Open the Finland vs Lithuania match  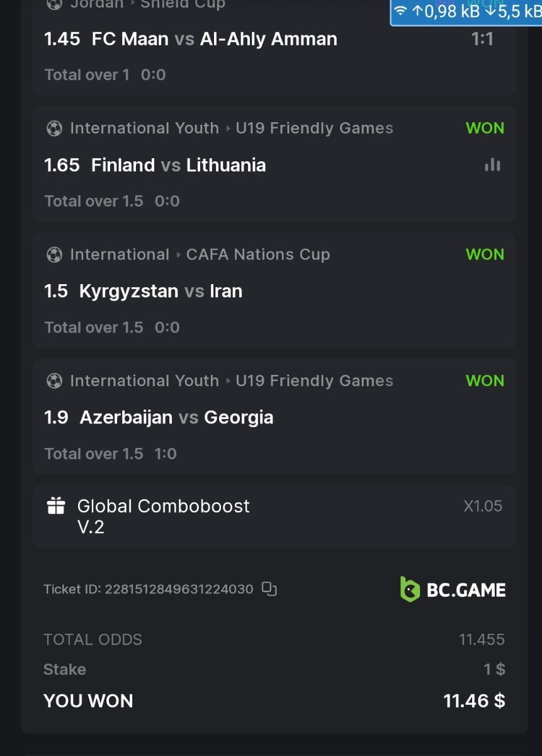[178, 165]
